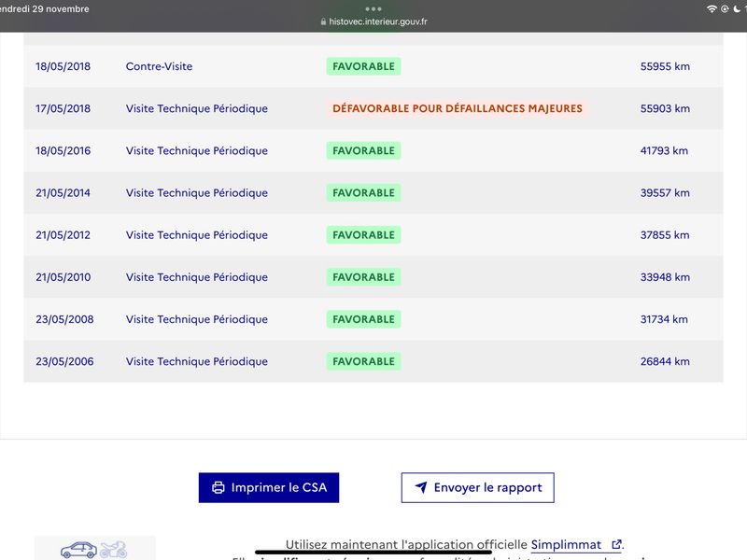747x560 pixels.
Task: Click Visite Technique Périodique in 23/05/2008 row
Action: click(x=197, y=319)
